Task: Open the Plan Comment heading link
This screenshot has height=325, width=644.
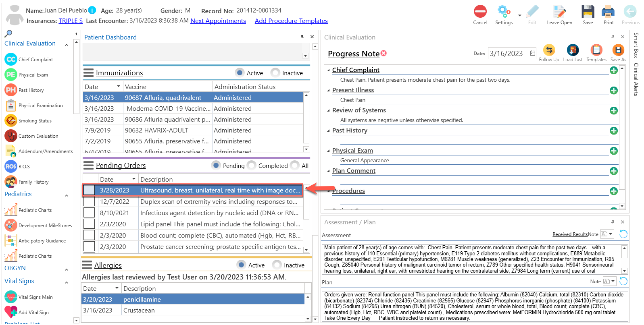Action: tap(354, 171)
